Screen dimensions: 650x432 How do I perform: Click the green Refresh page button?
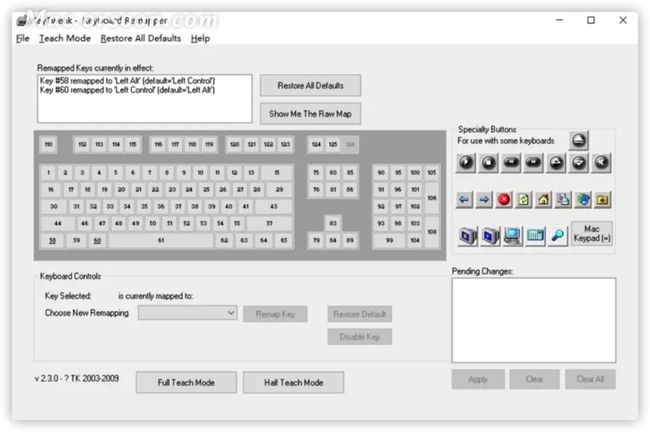[524, 200]
